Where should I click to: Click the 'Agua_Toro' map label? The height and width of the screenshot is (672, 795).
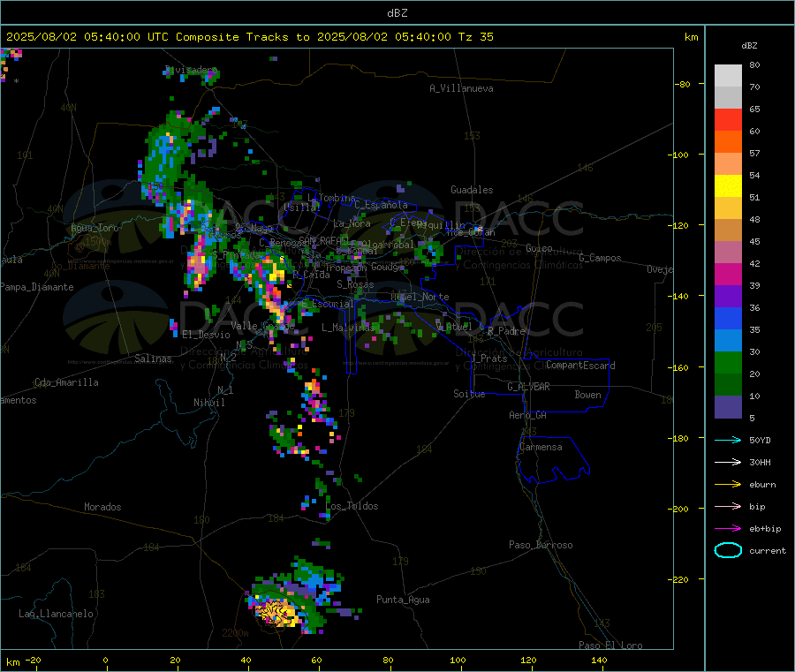(95, 228)
